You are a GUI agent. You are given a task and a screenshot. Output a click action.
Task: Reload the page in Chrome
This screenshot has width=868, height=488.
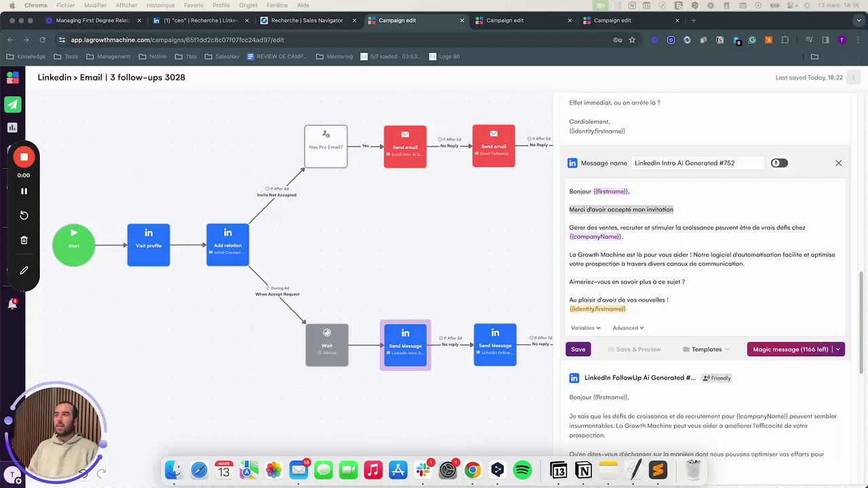coord(43,40)
